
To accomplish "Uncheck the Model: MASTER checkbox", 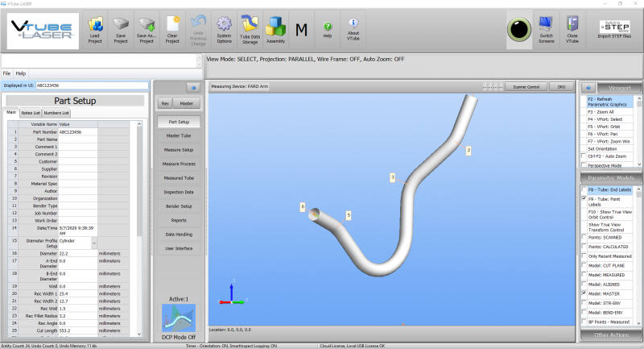I will [x=584, y=293].
